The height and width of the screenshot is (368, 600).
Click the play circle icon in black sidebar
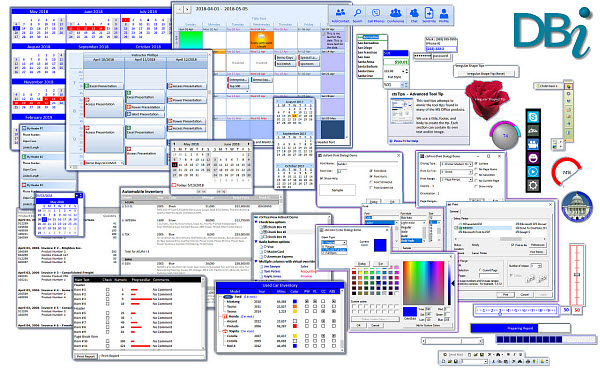533,171
